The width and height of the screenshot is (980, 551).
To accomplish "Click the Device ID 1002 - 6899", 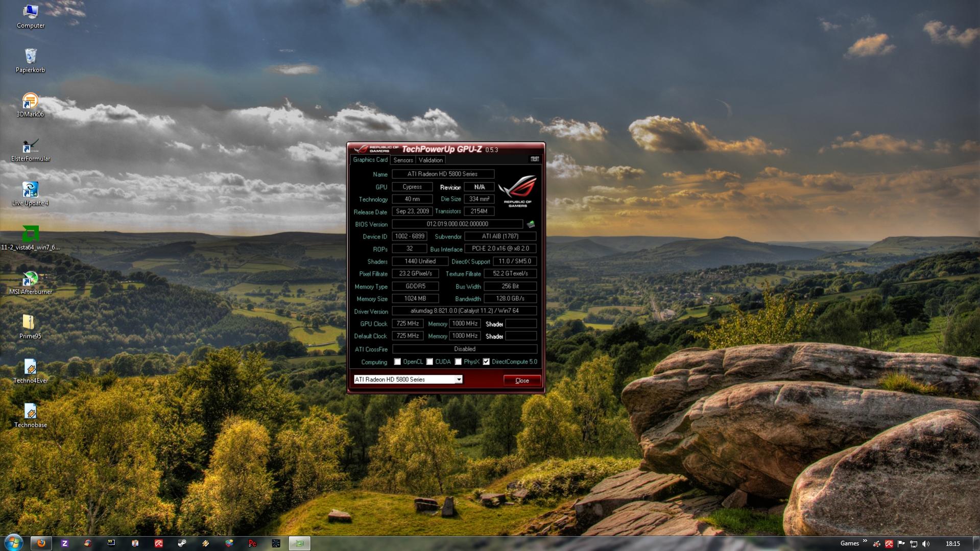I will (x=409, y=236).
